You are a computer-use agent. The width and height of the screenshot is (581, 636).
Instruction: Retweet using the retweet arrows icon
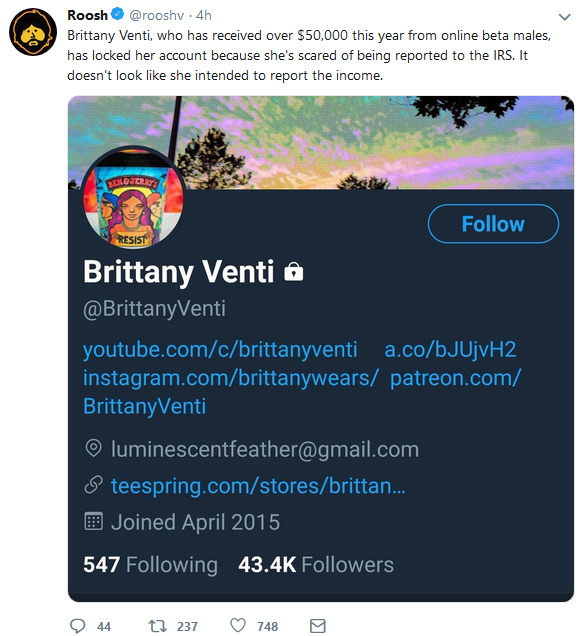157,626
